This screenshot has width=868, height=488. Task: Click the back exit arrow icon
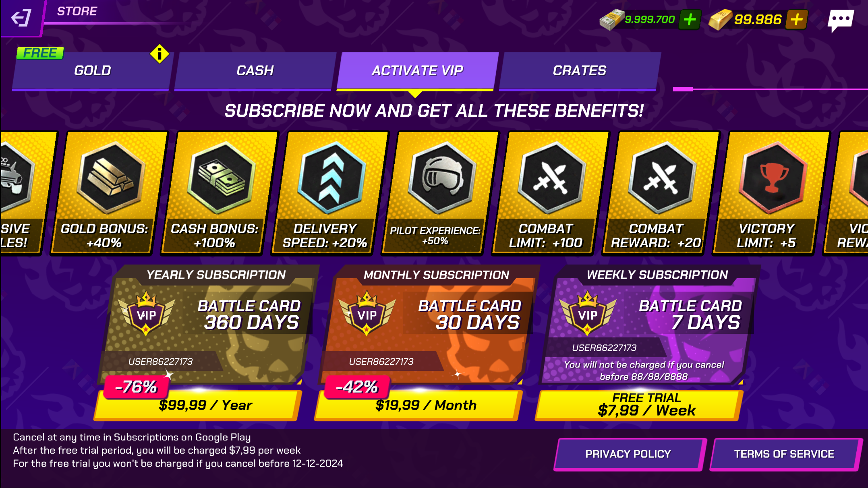(21, 18)
